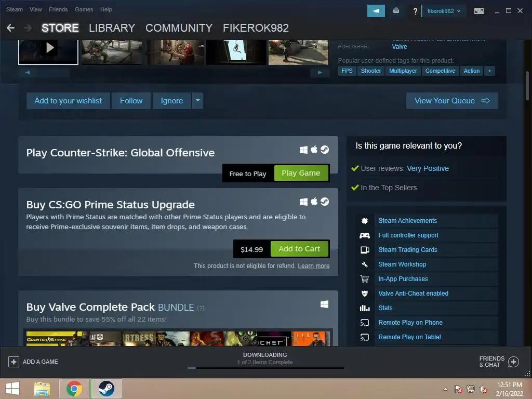Click the question mark help icon

click(x=415, y=11)
